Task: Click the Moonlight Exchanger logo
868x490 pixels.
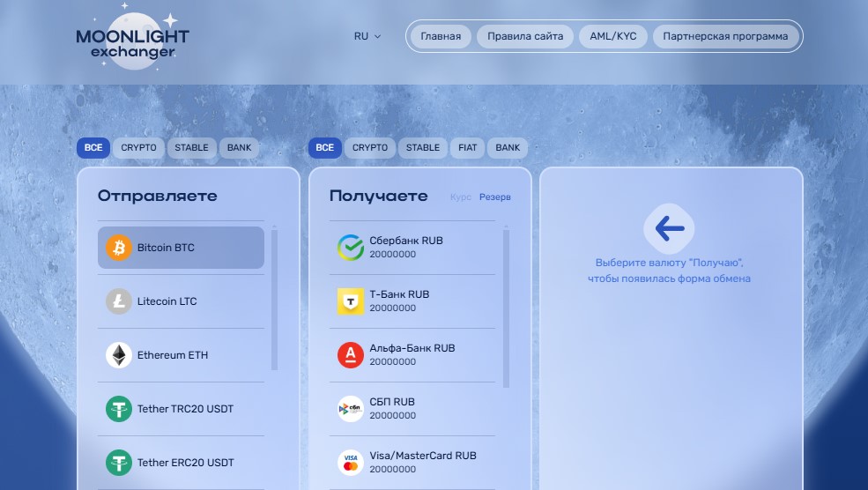Action: coord(132,38)
